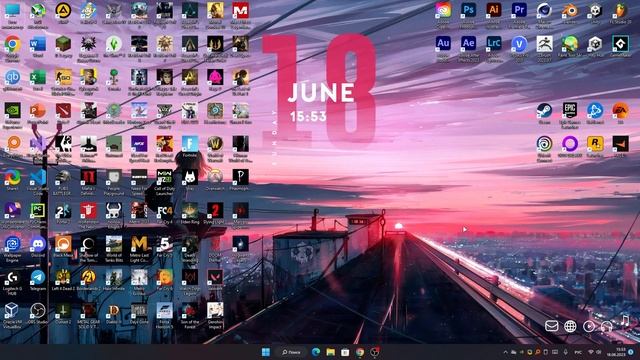The height and width of the screenshot is (360, 640).
Task: Launch Halo Infinite shortcut
Action: [114, 278]
